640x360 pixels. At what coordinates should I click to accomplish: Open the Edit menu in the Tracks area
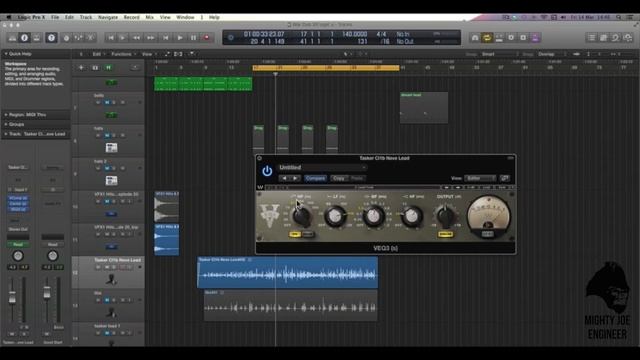click(x=98, y=54)
